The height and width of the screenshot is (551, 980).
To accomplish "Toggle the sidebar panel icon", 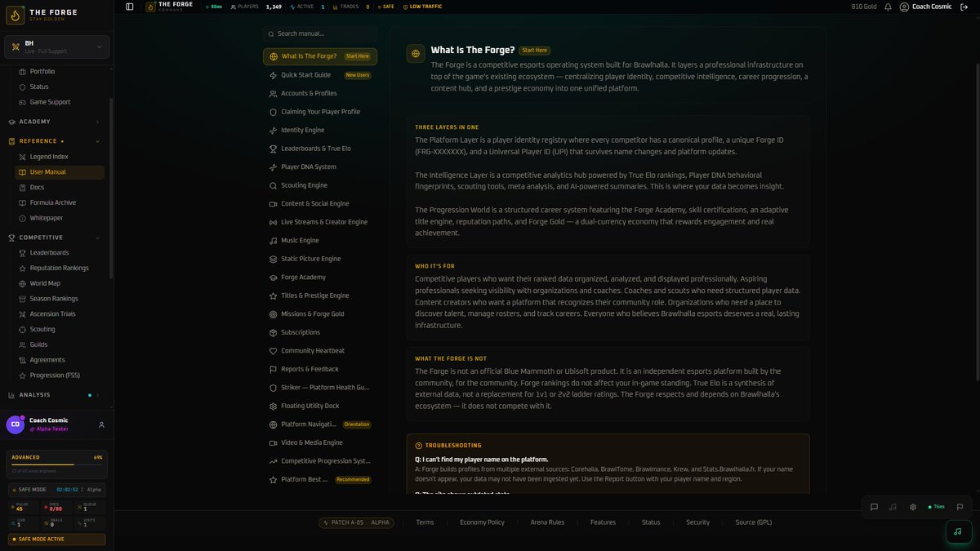I will click(x=130, y=7).
